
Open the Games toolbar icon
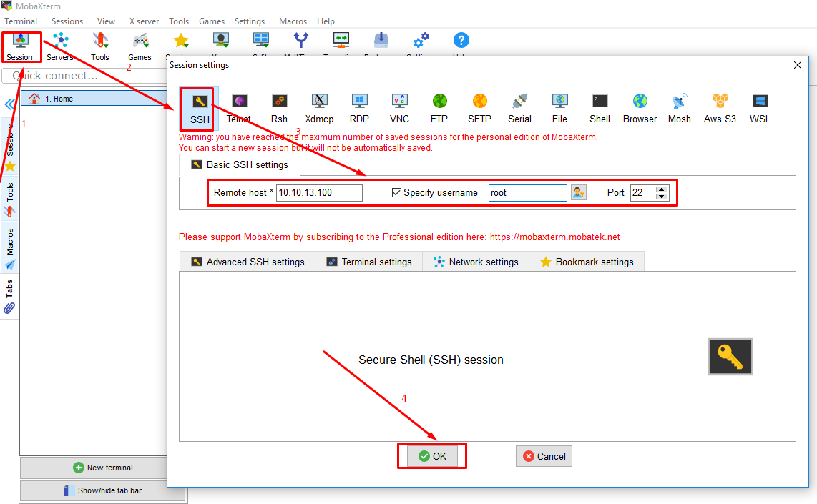tap(140, 47)
